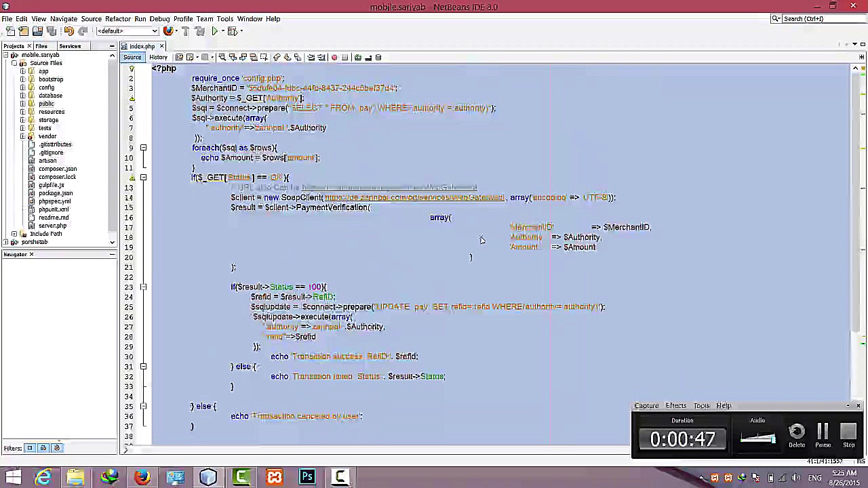The width and height of the screenshot is (868, 488).
Task: Click the Firefox browser icon in toolbar
Action: coord(167,31)
